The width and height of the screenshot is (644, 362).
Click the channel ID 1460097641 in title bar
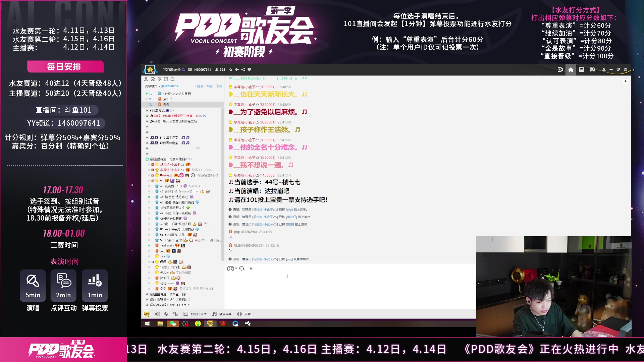[x=202, y=70]
